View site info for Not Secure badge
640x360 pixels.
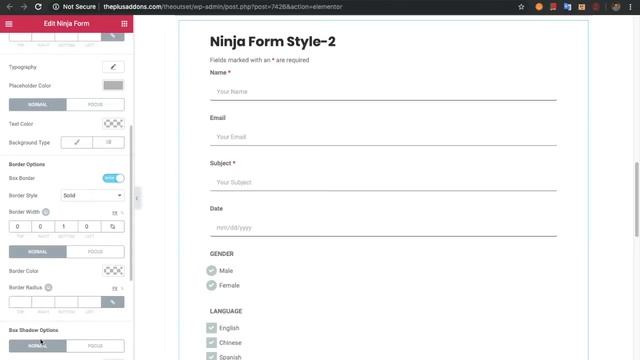(74, 7)
